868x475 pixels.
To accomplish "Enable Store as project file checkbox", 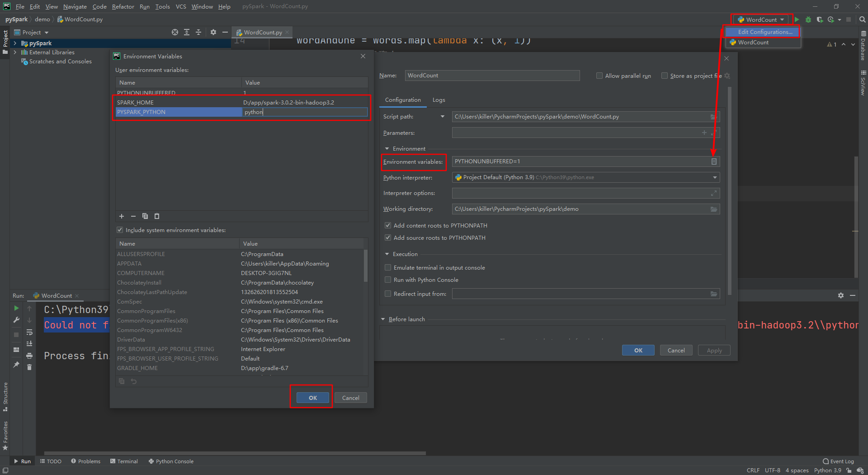I will (665, 76).
